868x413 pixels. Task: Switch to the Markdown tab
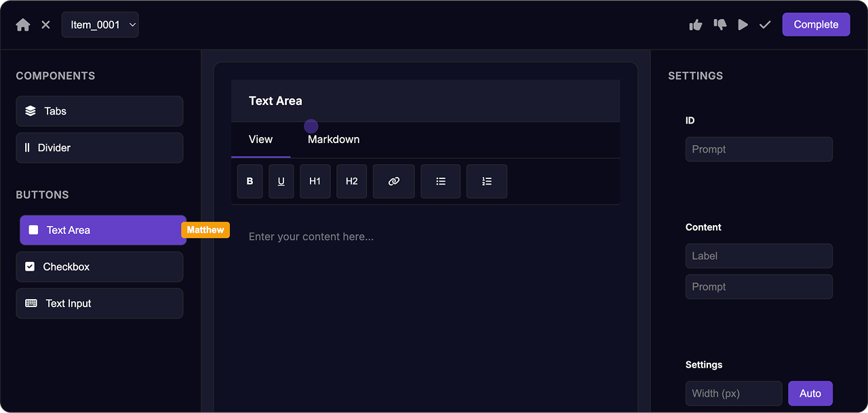pos(334,140)
